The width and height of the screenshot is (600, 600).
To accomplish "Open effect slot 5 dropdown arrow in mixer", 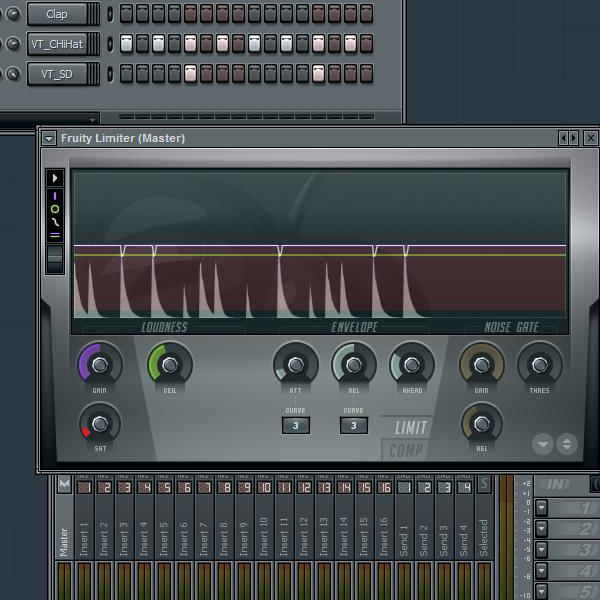I will 541,592.
